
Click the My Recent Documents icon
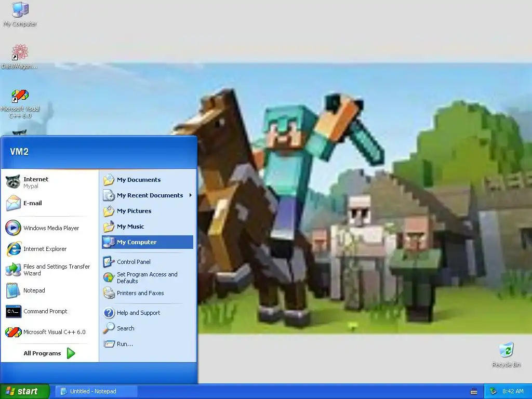109,195
